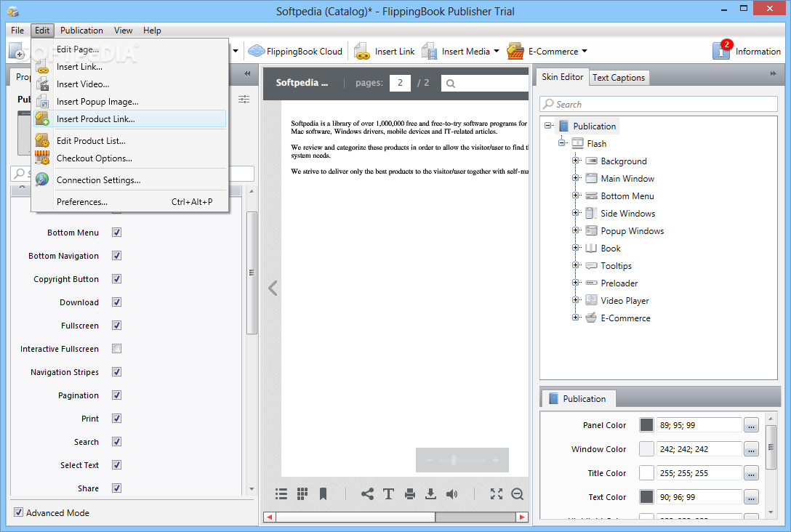Disable the Advanced Mode checkbox
The height and width of the screenshot is (532, 791).
(x=19, y=512)
